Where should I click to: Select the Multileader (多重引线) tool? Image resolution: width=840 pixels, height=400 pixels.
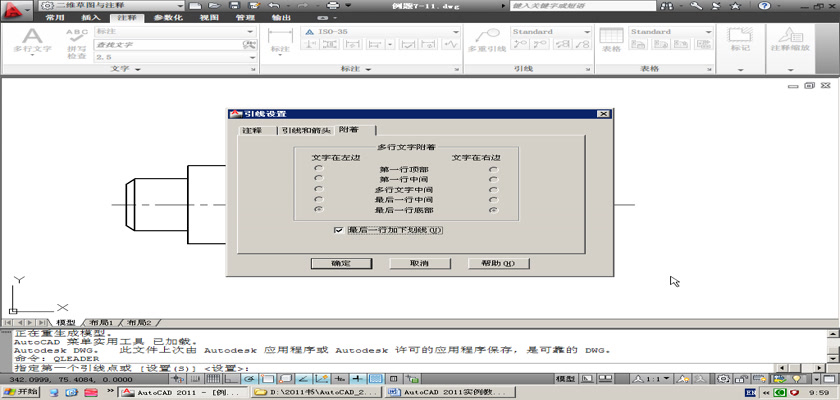point(487,41)
